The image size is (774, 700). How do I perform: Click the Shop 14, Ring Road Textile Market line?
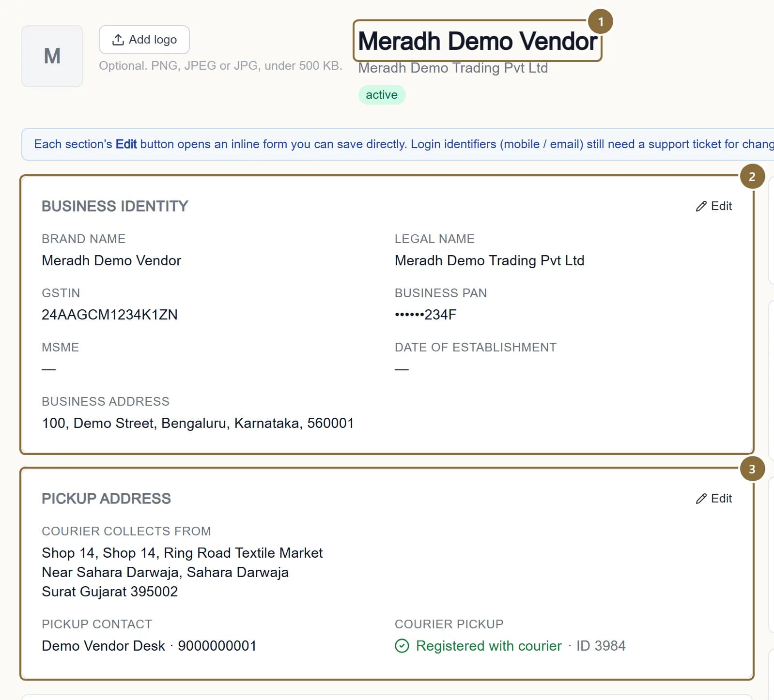pos(182,553)
